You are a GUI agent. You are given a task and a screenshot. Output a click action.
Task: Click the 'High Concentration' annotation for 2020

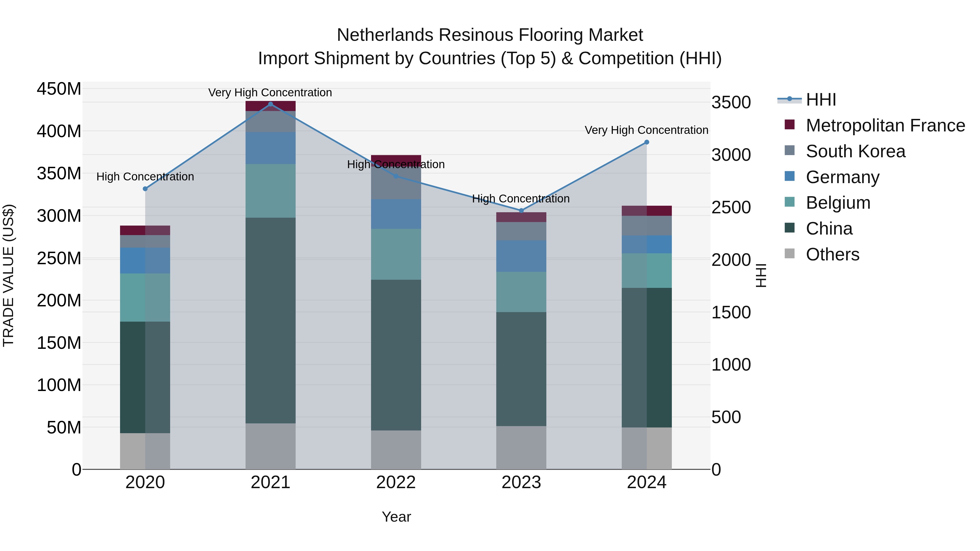point(145,177)
